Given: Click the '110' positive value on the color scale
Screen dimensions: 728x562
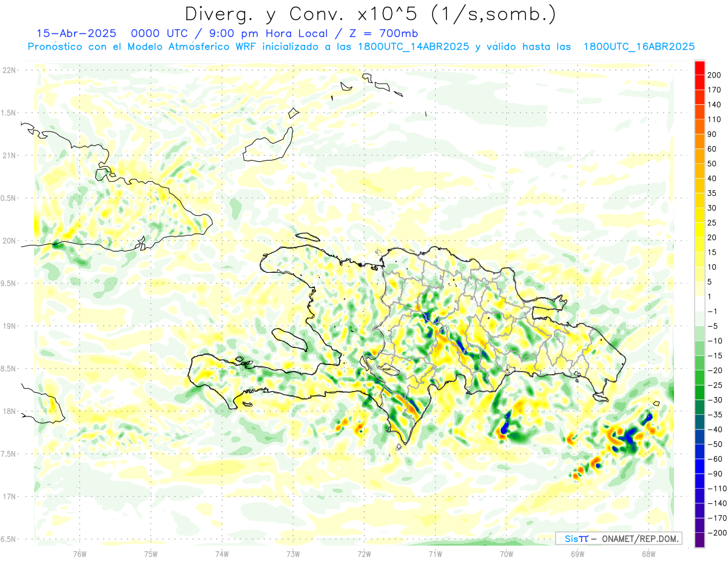Looking at the screenshot, I should point(715,119).
